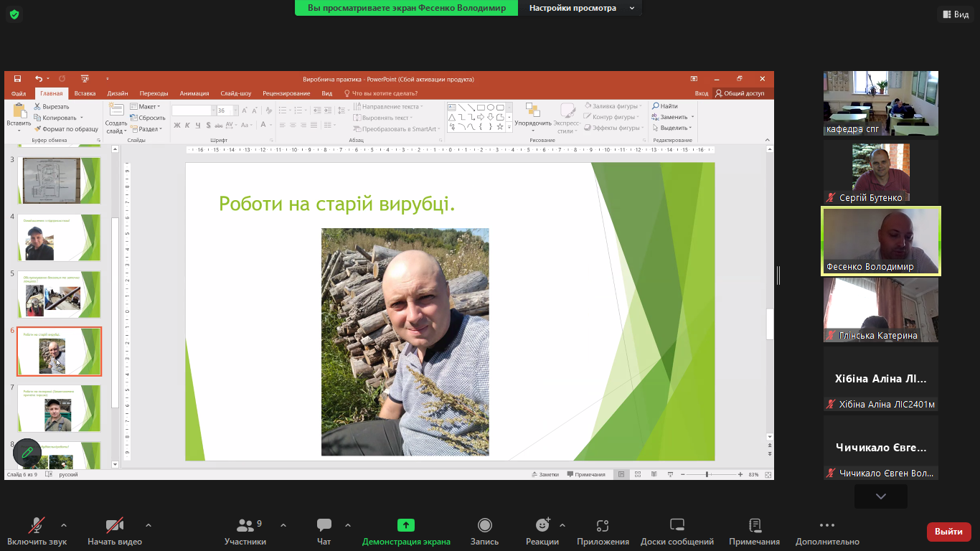
Task: Unmute the microphone
Action: click(37, 526)
